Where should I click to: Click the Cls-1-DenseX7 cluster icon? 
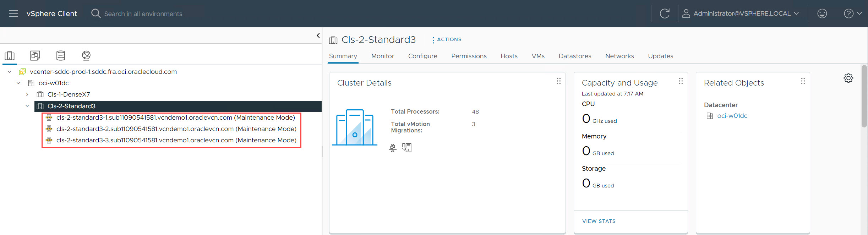(x=40, y=94)
